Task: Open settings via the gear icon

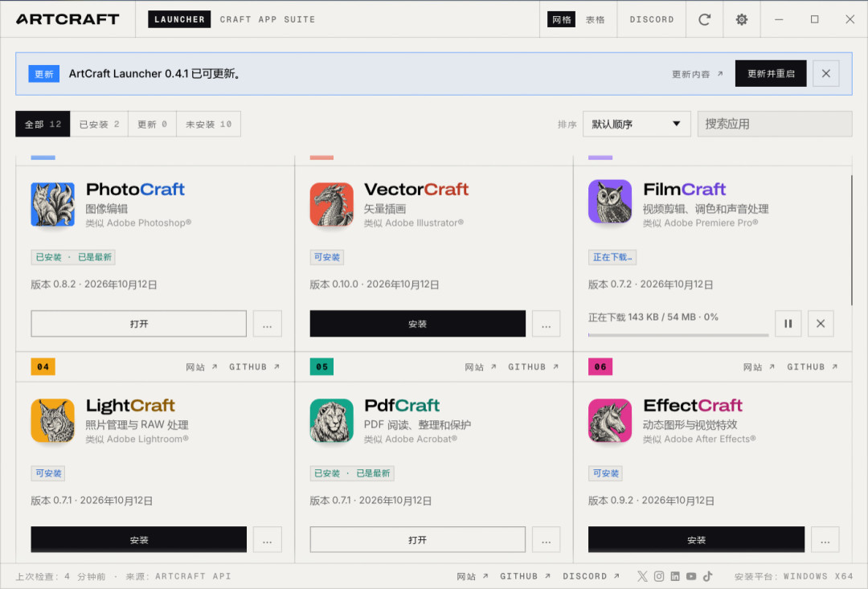Action: point(741,19)
